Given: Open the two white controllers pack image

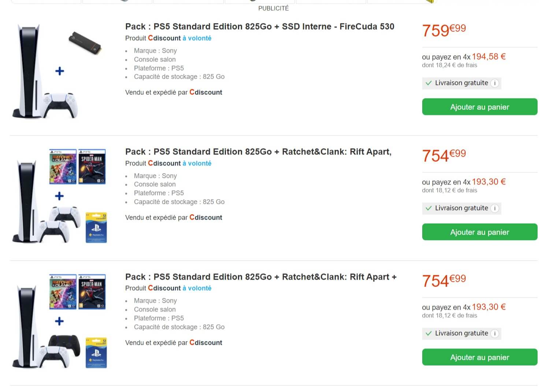Looking at the screenshot, I should coord(59,196).
